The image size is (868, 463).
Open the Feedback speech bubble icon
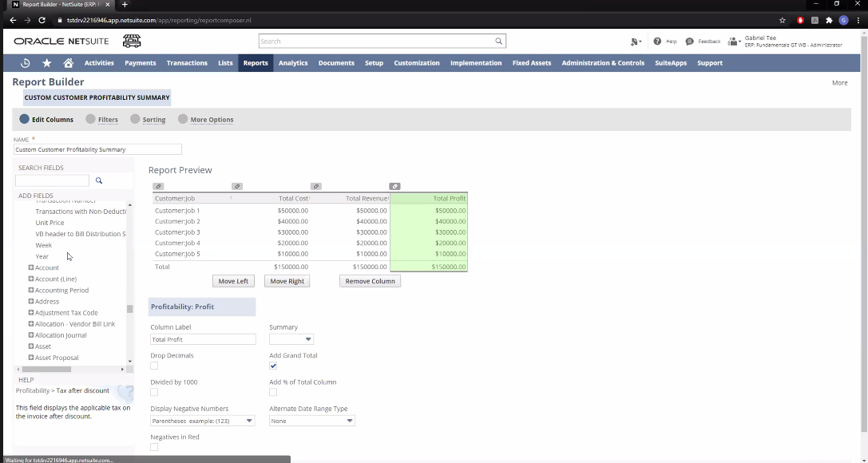(x=688, y=41)
